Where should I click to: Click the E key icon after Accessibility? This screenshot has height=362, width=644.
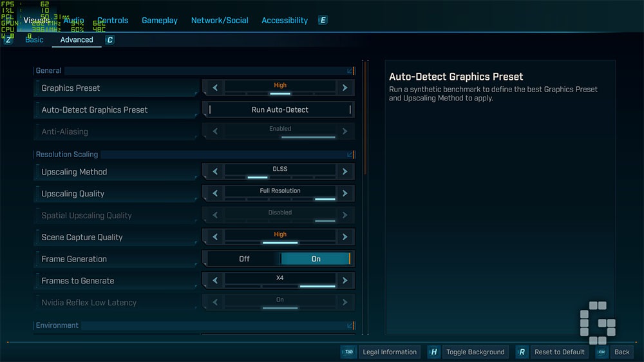pos(323,20)
